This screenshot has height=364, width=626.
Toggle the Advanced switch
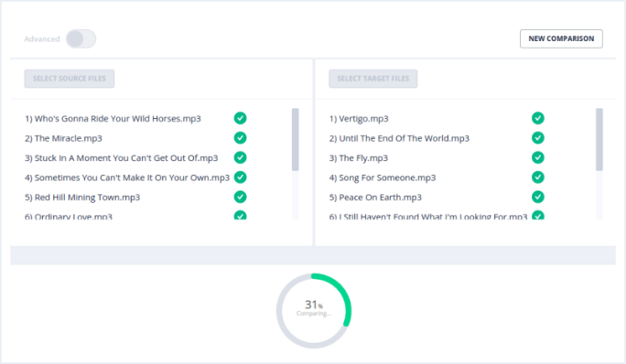(x=81, y=39)
